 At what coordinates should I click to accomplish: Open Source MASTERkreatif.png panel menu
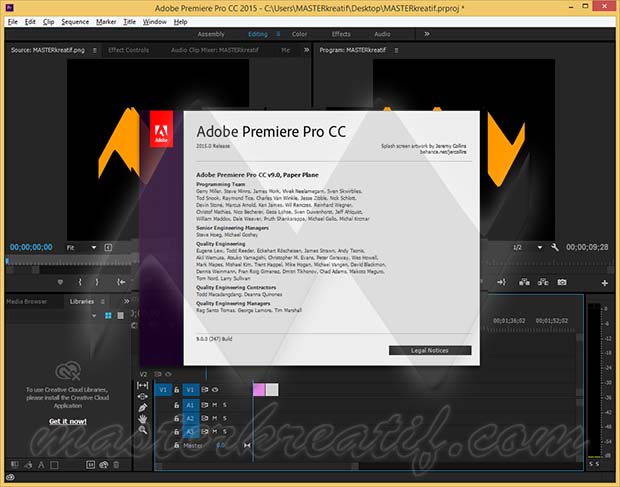[95, 50]
